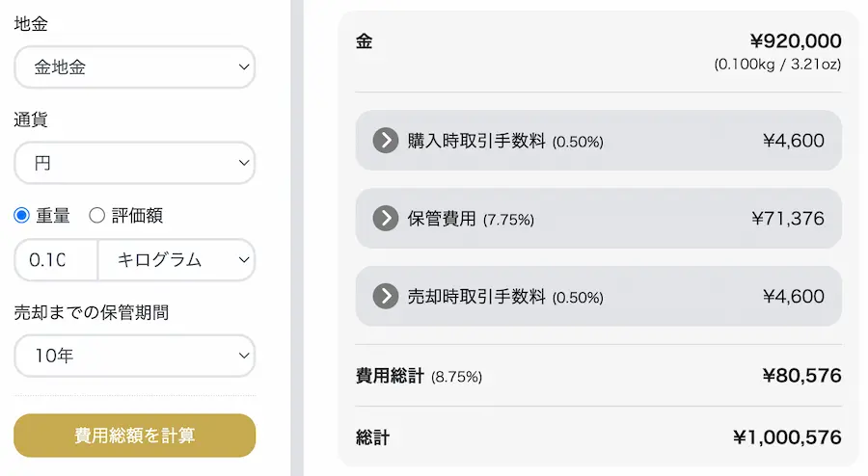Expand the 保管費用 arrow icon
Image resolution: width=868 pixels, height=476 pixels.
point(385,219)
